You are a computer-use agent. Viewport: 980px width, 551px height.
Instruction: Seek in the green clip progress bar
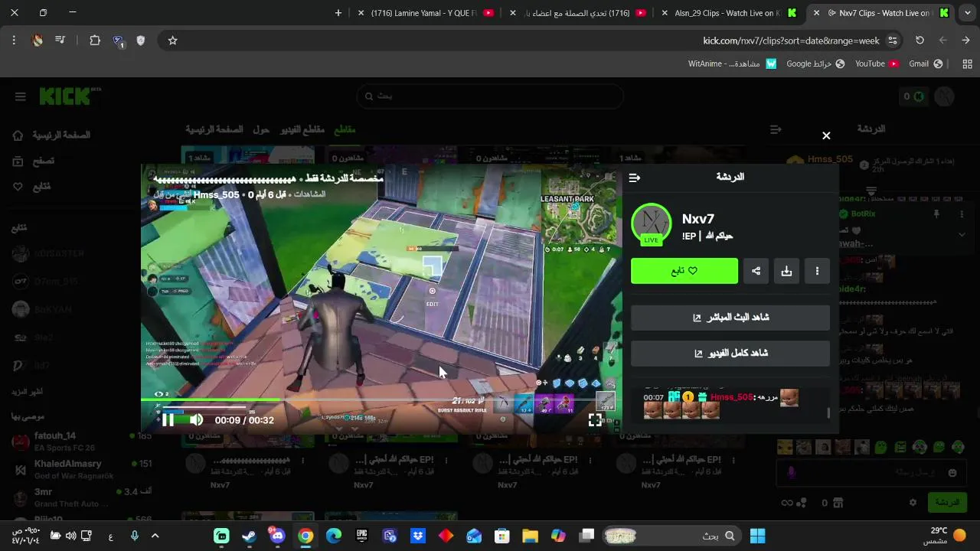(x=381, y=399)
